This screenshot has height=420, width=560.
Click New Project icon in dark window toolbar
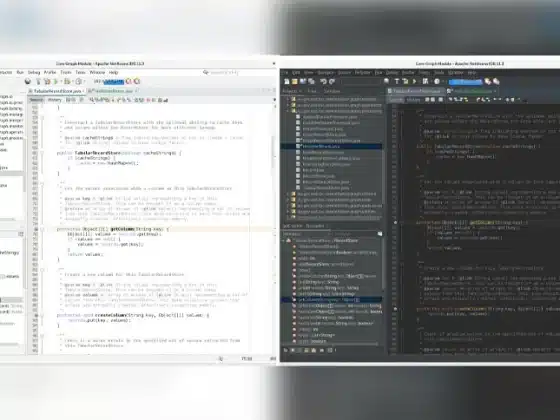point(295,82)
